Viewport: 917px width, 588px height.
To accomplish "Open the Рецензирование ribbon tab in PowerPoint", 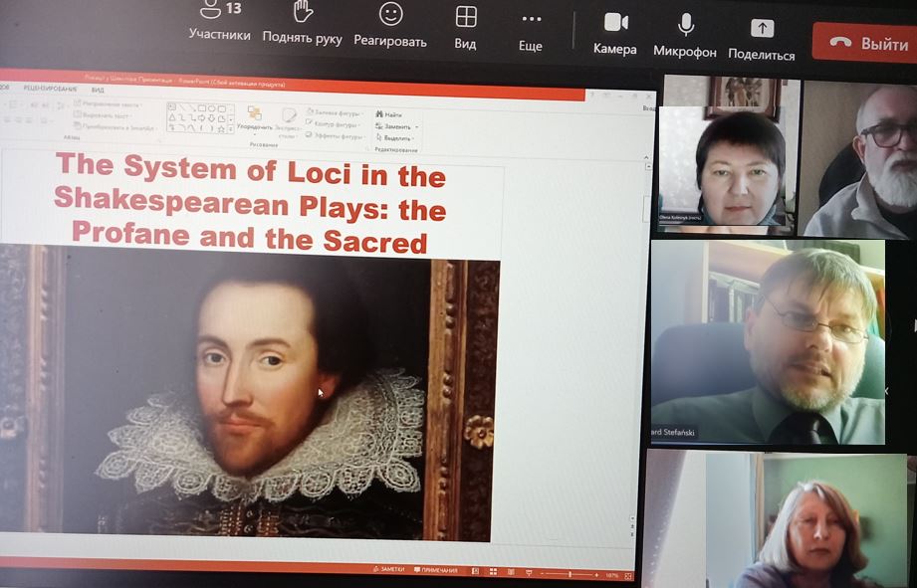I will point(50,89).
